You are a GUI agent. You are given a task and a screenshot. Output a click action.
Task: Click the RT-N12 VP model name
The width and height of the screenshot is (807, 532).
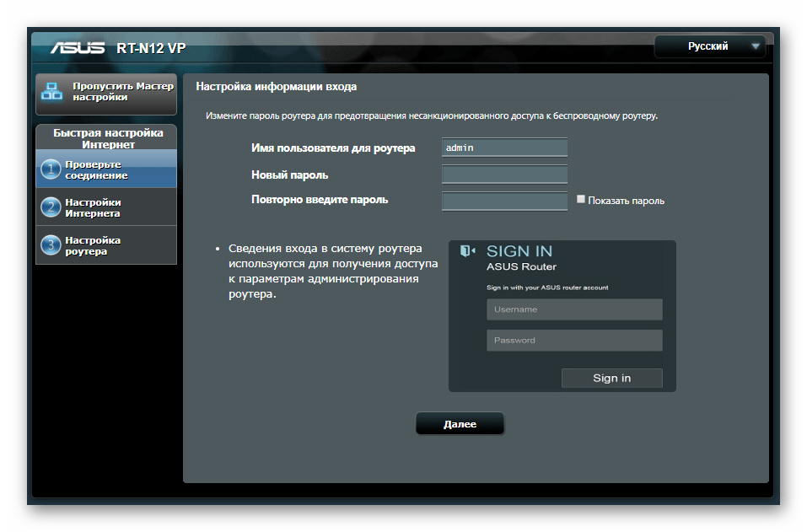pyautogui.click(x=151, y=48)
